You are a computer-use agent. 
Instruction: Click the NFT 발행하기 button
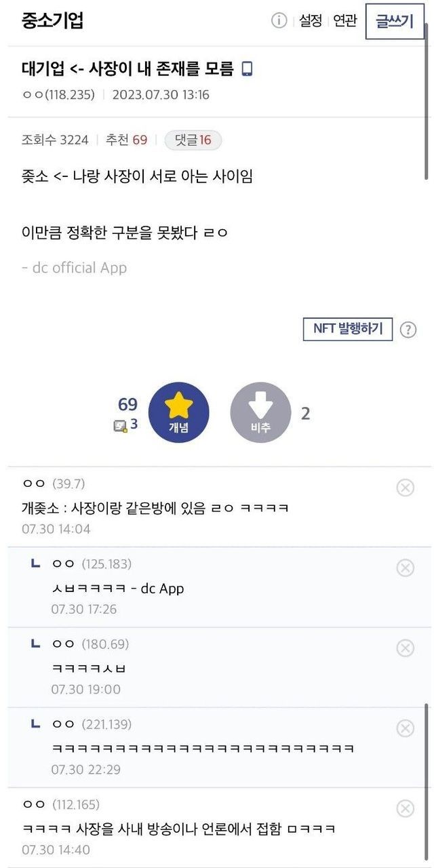click(x=347, y=329)
